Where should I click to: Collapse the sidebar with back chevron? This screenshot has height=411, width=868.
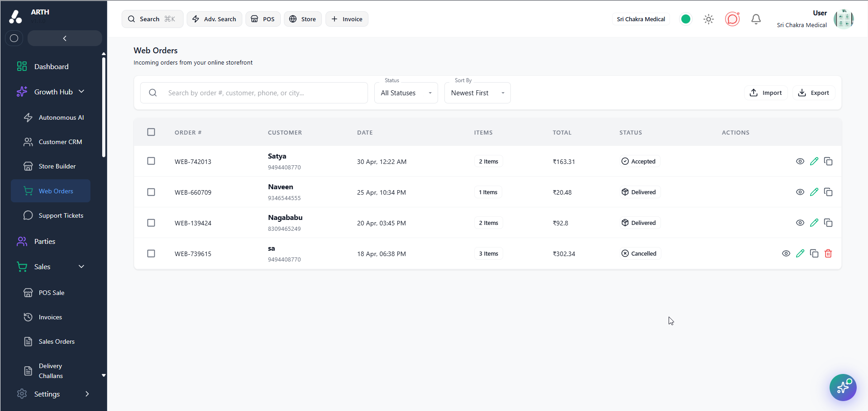tap(65, 38)
